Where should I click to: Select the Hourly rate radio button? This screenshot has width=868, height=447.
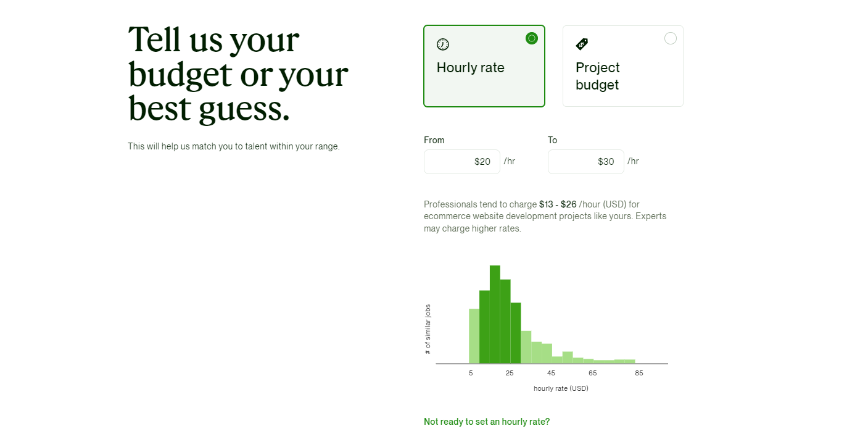coord(532,38)
